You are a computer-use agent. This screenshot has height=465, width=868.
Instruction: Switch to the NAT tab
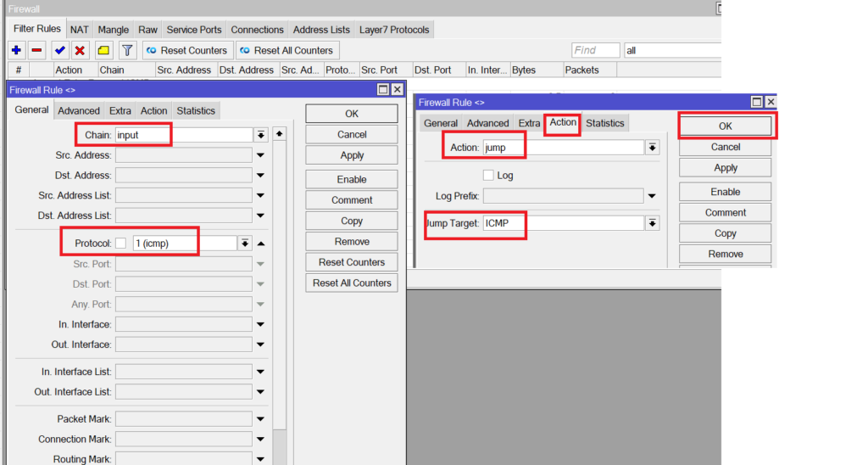[x=79, y=30]
